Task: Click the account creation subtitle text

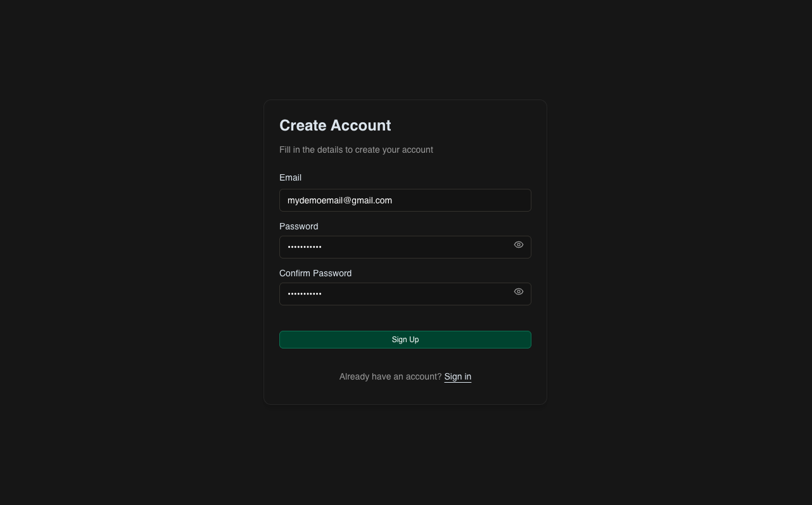Action: click(356, 150)
